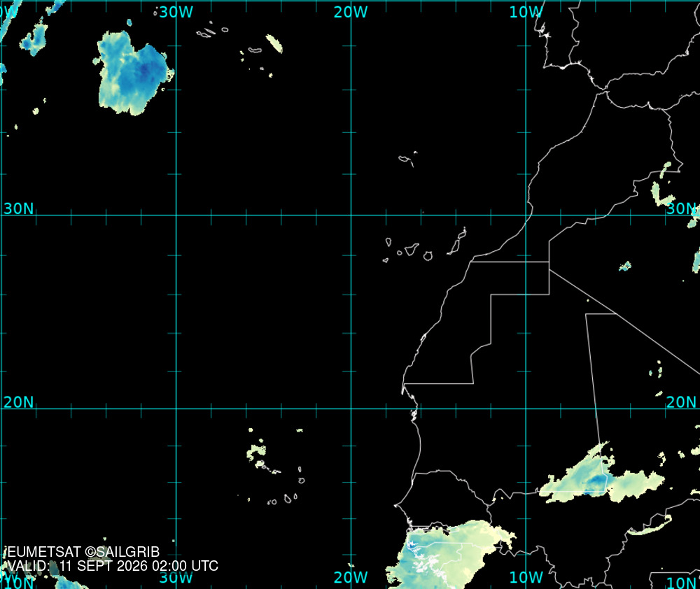The width and height of the screenshot is (700, 589).
Task: Click the 20N and 10W grid intersection
Action: pos(526,409)
